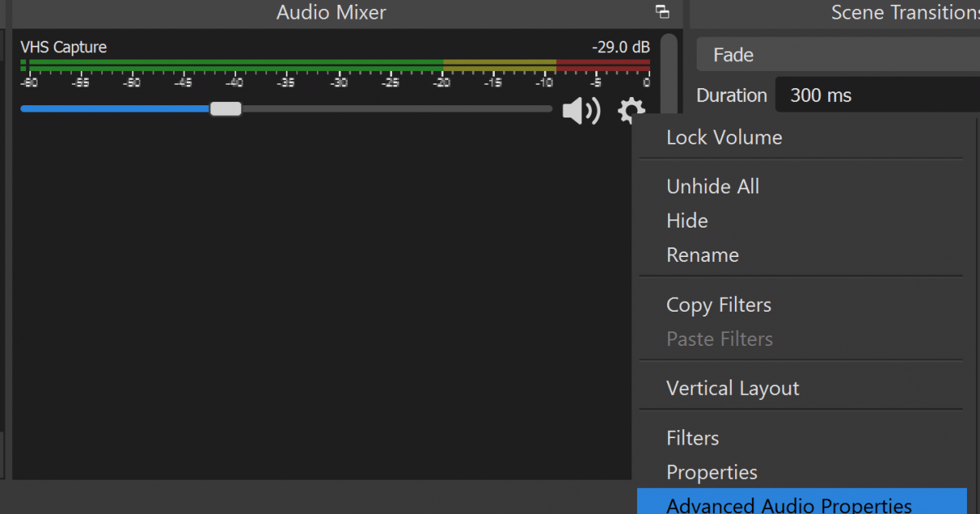Click the -29.0 dB volume readout
The height and width of the screenshot is (514, 980).
tap(620, 47)
